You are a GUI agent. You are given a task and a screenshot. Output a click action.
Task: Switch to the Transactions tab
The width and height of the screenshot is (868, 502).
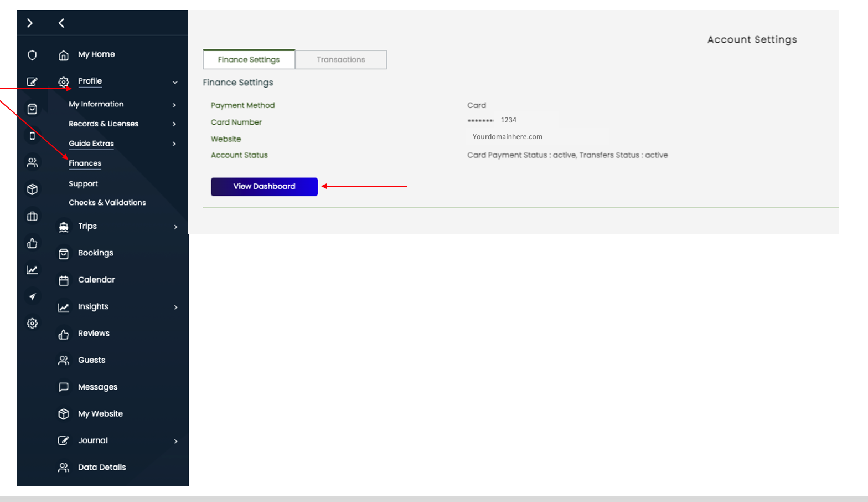(341, 59)
